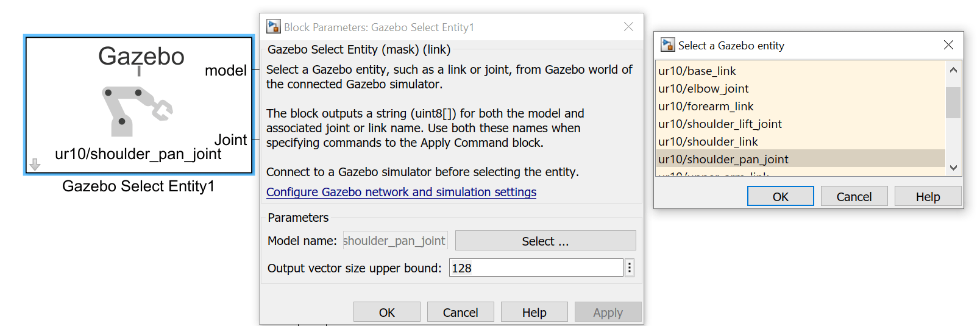Click the mask link arrow on block corner
The image size is (980, 326).
coord(35,165)
